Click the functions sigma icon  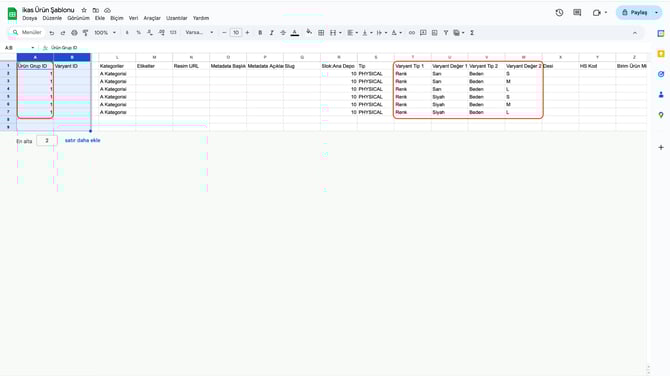click(x=472, y=33)
